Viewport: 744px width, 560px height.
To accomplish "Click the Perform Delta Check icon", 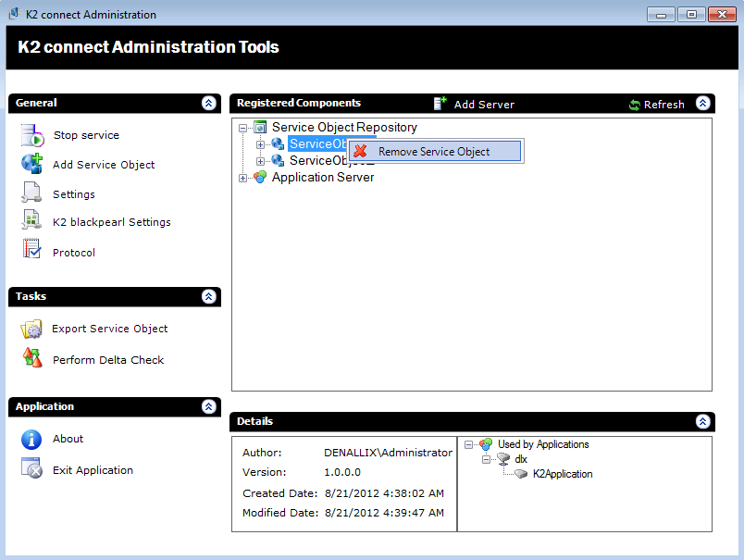I will point(32,359).
